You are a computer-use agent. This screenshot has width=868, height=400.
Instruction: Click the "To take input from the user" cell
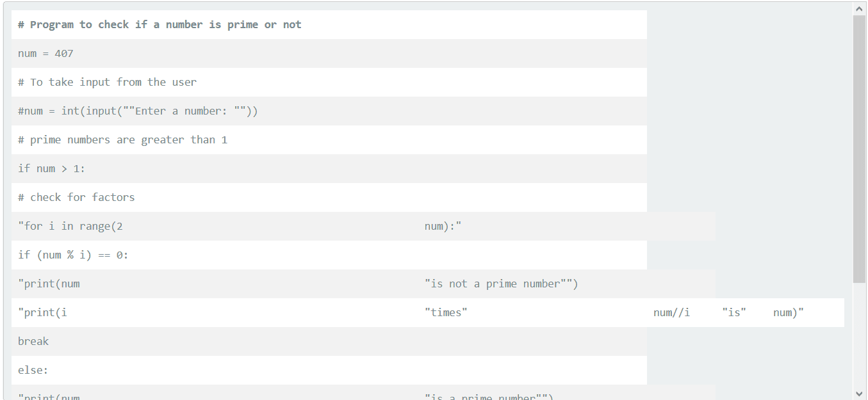(107, 83)
